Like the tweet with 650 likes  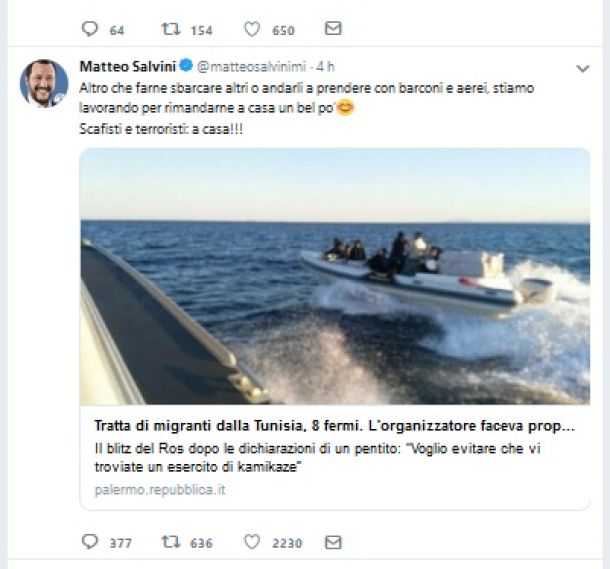point(252,29)
